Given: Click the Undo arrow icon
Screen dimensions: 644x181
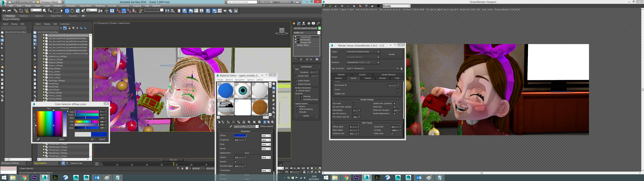Looking at the screenshot, I should pyautogui.click(x=4, y=11).
